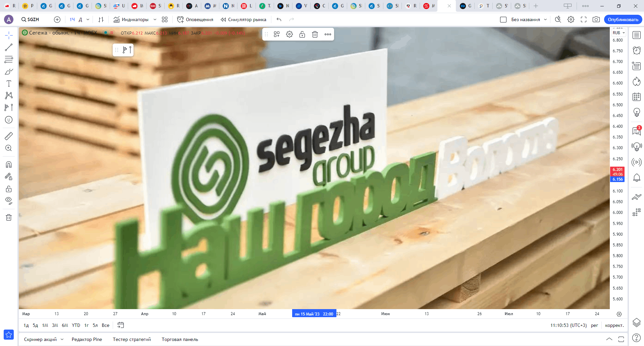The height and width of the screenshot is (346, 644).
Task: Open the alerts clock panel
Action: click(637, 50)
